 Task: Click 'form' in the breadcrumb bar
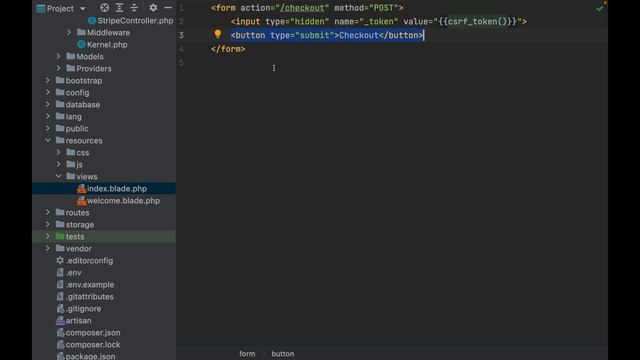pyautogui.click(x=247, y=353)
